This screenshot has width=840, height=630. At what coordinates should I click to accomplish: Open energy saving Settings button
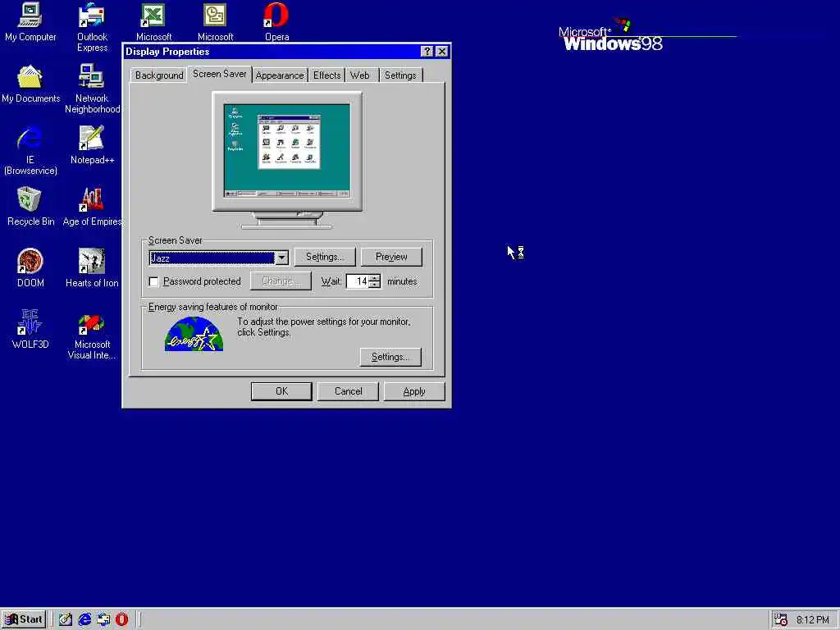click(390, 358)
